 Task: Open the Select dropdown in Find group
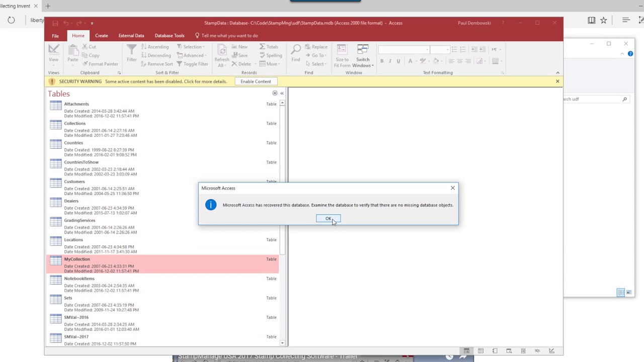click(x=316, y=64)
